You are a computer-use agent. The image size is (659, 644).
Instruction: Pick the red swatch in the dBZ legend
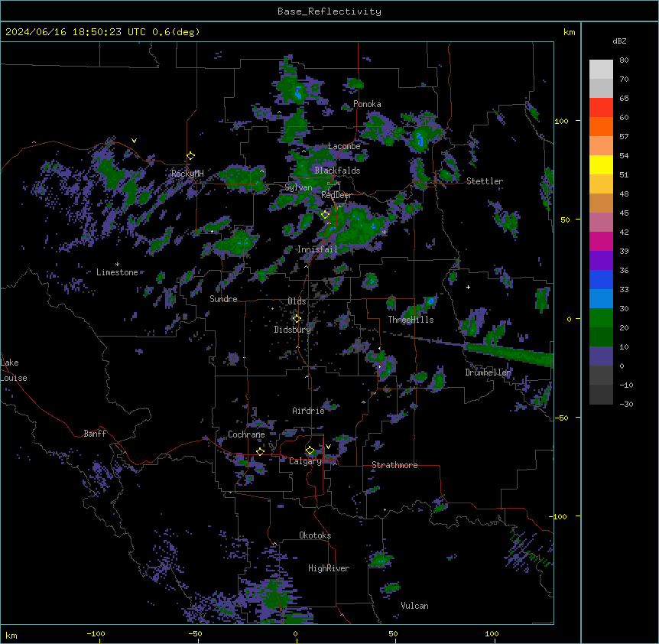coord(601,107)
